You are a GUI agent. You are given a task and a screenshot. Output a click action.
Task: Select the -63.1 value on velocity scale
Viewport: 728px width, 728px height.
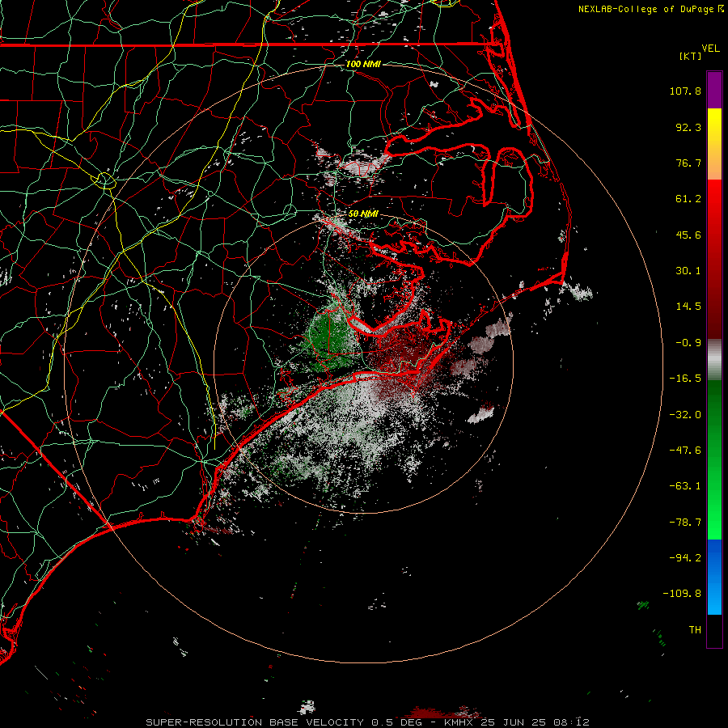(x=685, y=486)
